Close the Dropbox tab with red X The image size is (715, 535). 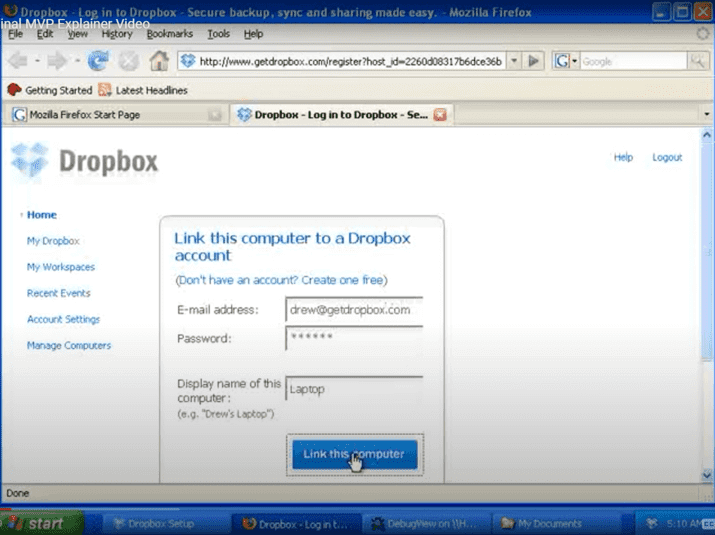440,114
